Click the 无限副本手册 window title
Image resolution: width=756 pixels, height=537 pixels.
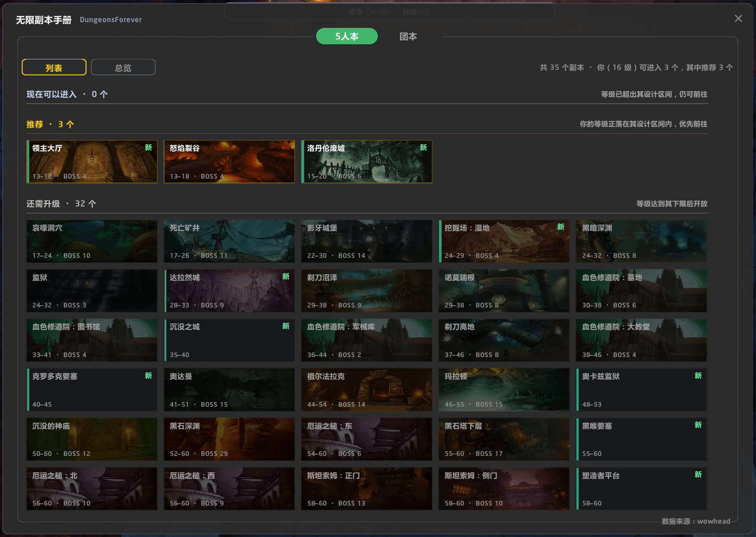44,20
